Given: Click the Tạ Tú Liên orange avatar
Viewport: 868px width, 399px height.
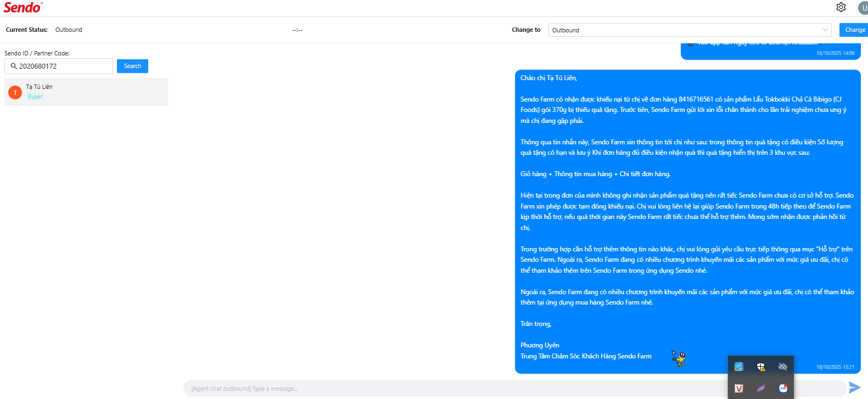Looking at the screenshot, I should click(x=15, y=93).
